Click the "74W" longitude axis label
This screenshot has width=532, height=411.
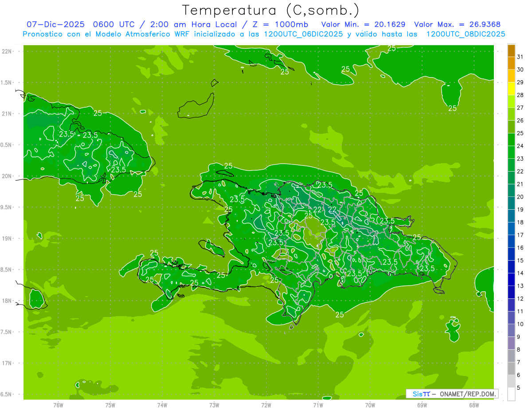tap(162, 405)
